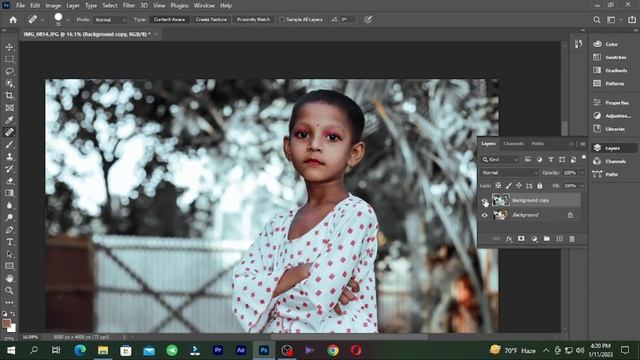Select the Gradient tool
640x360 pixels.
tap(9, 193)
